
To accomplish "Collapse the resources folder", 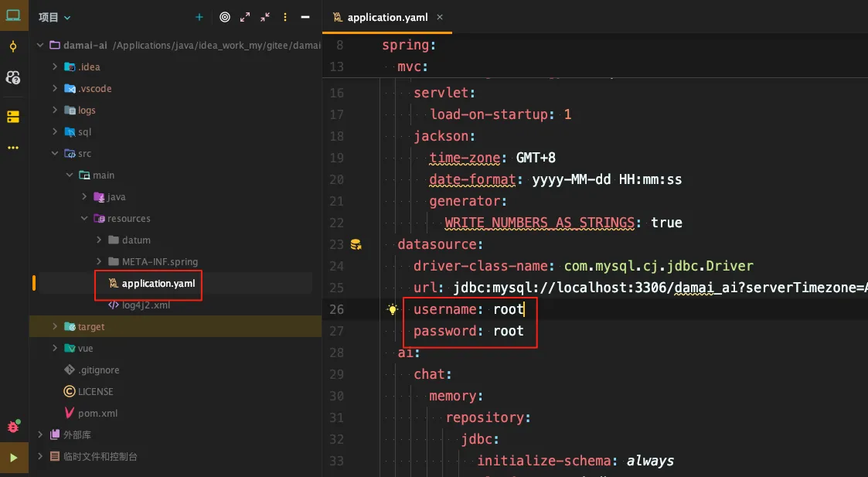I will pos(85,219).
